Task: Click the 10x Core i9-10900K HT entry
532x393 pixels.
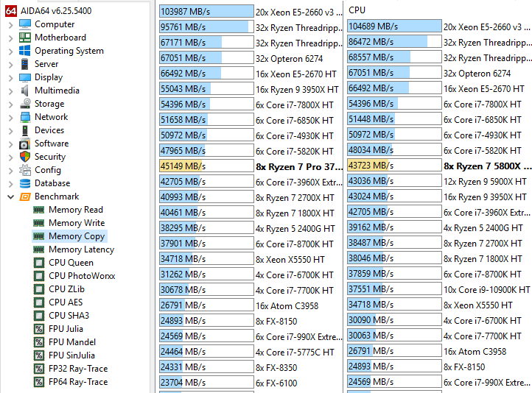Action: point(486,290)
